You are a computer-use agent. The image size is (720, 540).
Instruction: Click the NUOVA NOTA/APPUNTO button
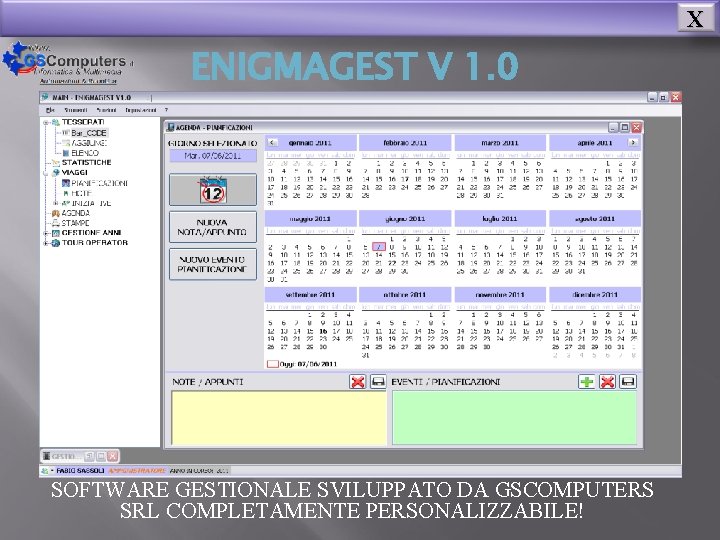(x=213, y=227)
